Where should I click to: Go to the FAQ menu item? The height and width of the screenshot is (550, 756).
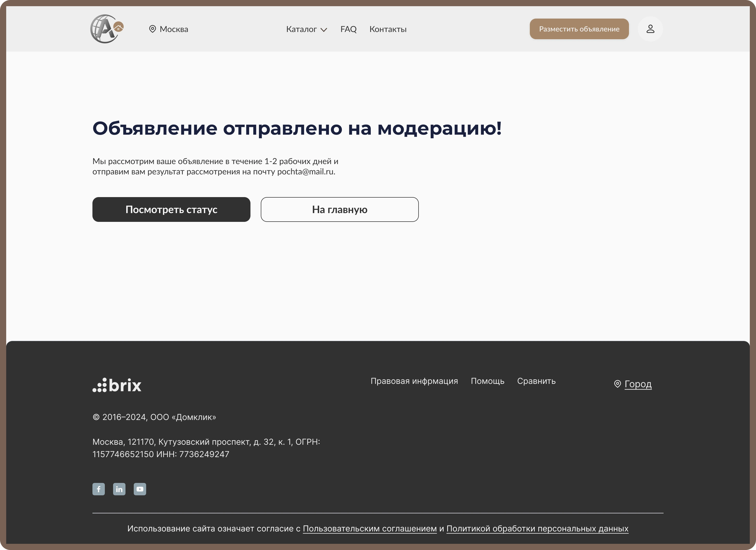tap(348, 29)
